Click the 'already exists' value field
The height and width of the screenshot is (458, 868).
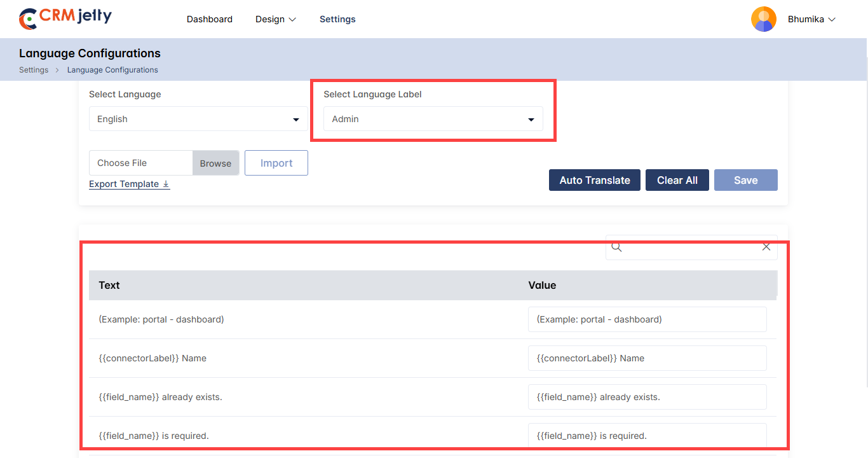[x=647, y=397]
